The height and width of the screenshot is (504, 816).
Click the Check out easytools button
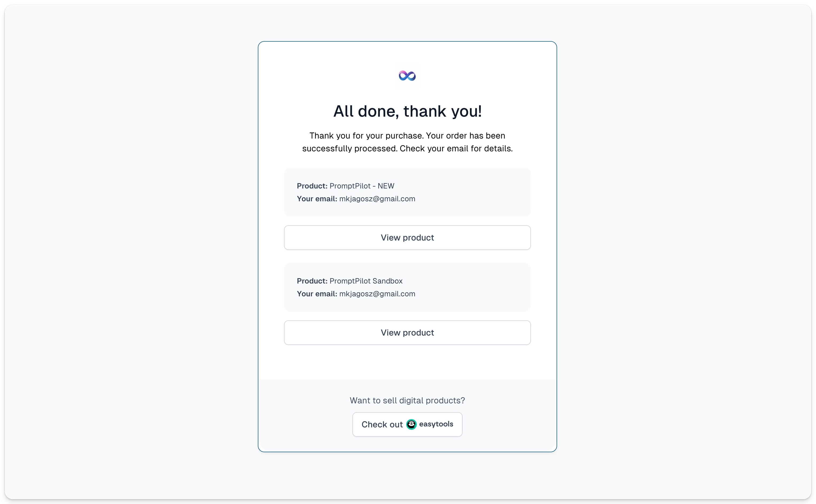point(407,424)
